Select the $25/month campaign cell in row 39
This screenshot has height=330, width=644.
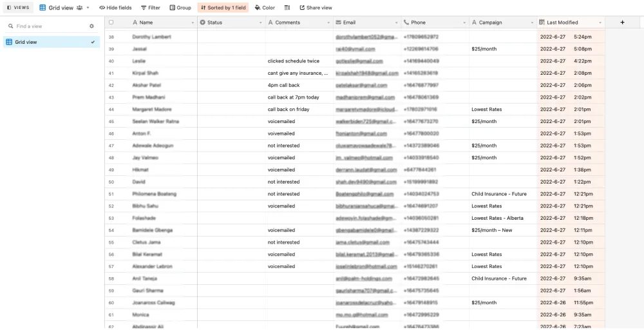pyautogui.click(x=503, y=49)
